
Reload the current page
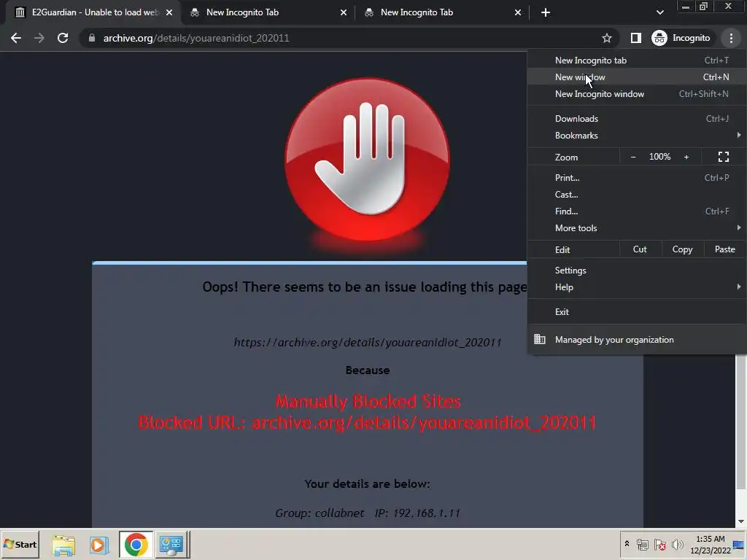click(63, 38)
